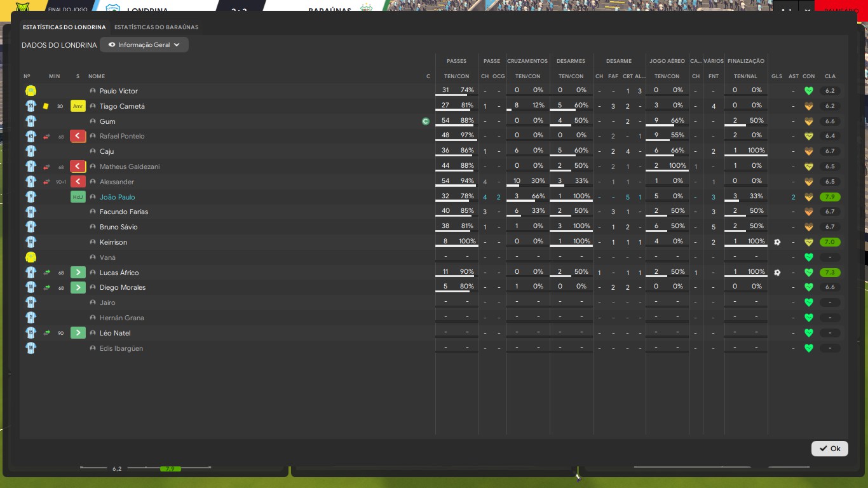Click Vaná's yellow goalkeeper shirt icon
The image size is (868, 488).
coord(31,257)
